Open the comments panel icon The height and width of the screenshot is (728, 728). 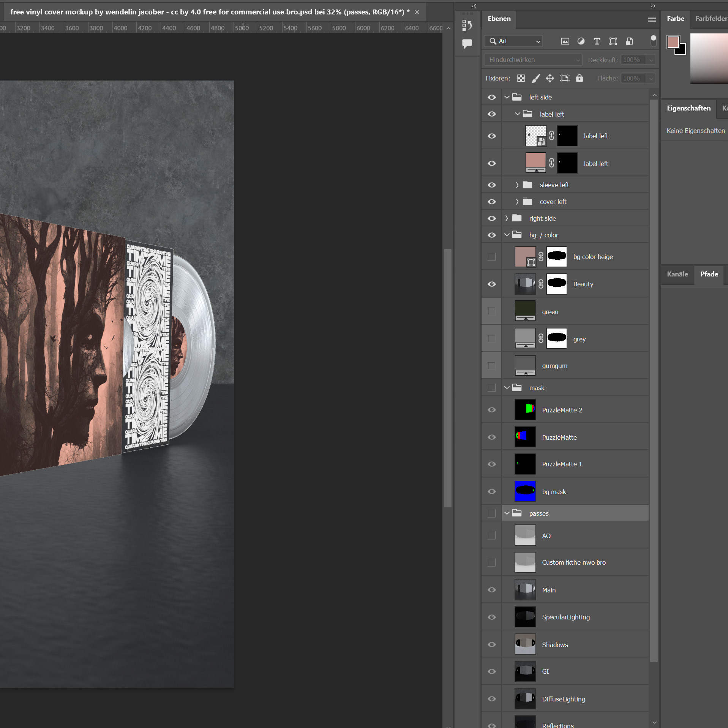(467, 44)
